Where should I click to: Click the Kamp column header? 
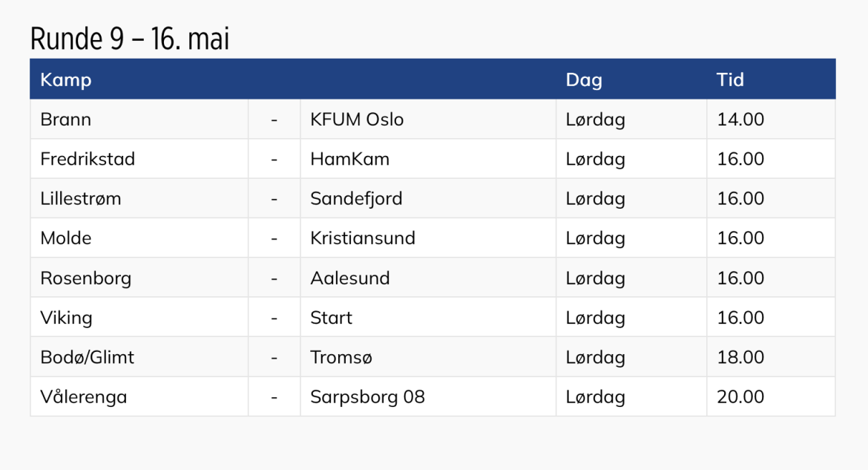coord(66,79)
